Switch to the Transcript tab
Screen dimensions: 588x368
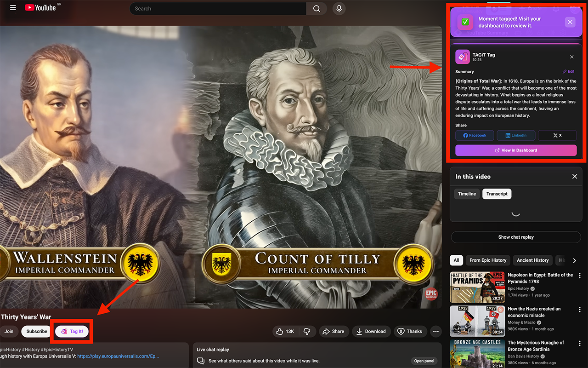tap(497, 194)
